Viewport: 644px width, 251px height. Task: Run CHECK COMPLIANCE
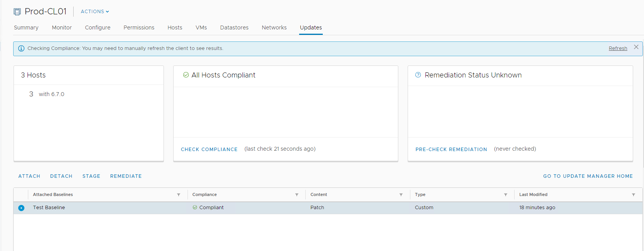click(209, 149)
